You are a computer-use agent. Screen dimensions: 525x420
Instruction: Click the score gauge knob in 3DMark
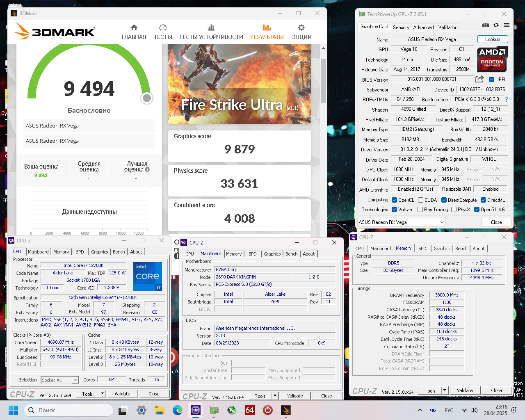pyautogui.click(x=147, y=98)
